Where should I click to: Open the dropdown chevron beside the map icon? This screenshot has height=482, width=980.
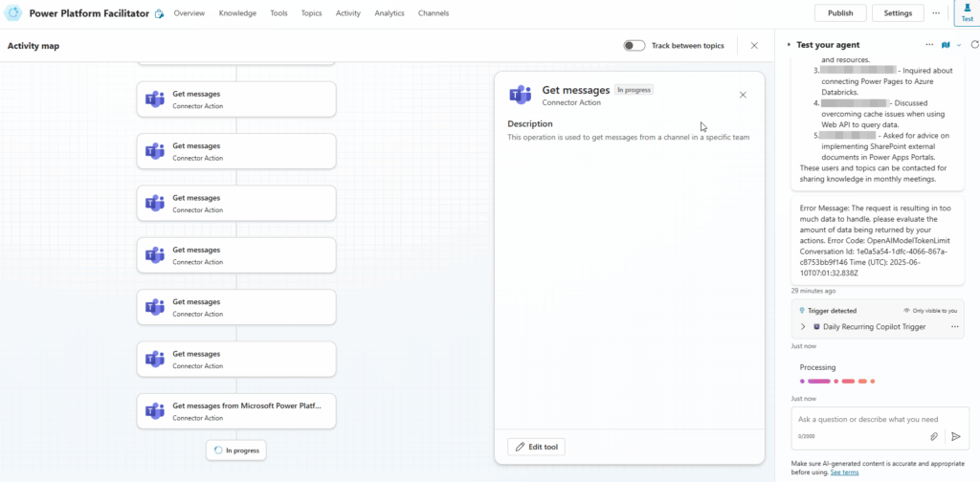(x=958, y=45)
